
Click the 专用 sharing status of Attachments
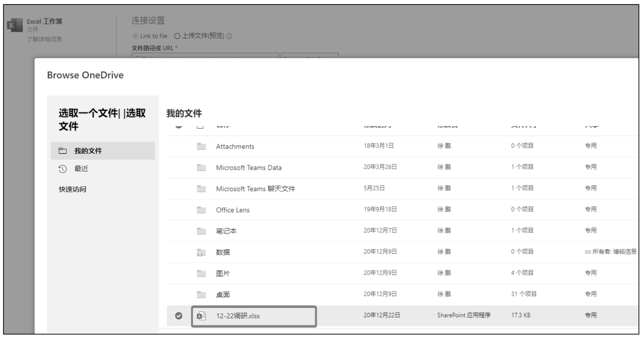[x=591, y=146]
